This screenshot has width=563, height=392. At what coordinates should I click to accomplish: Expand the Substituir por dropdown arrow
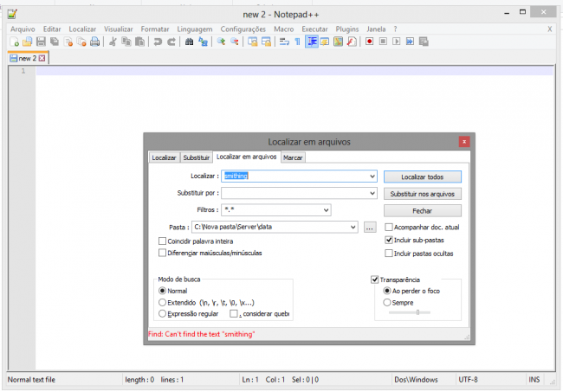pos(372,193)
